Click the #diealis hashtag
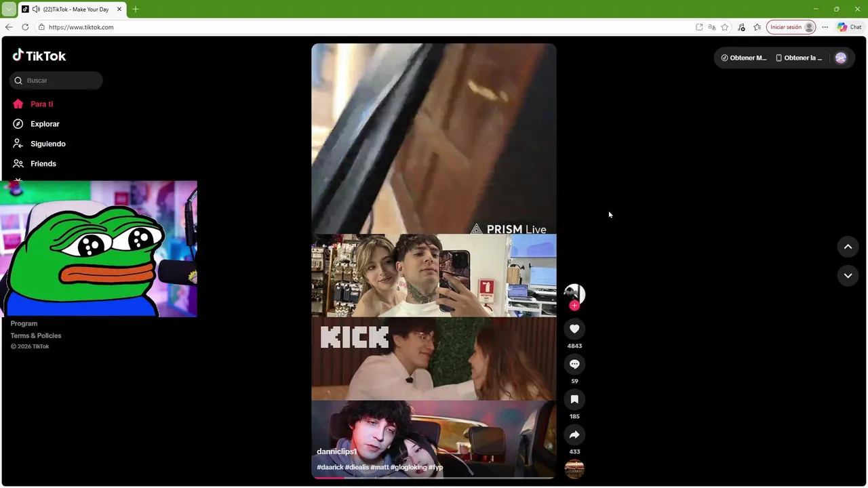Screen dimensions: 868x488 [x=357, y=467]
